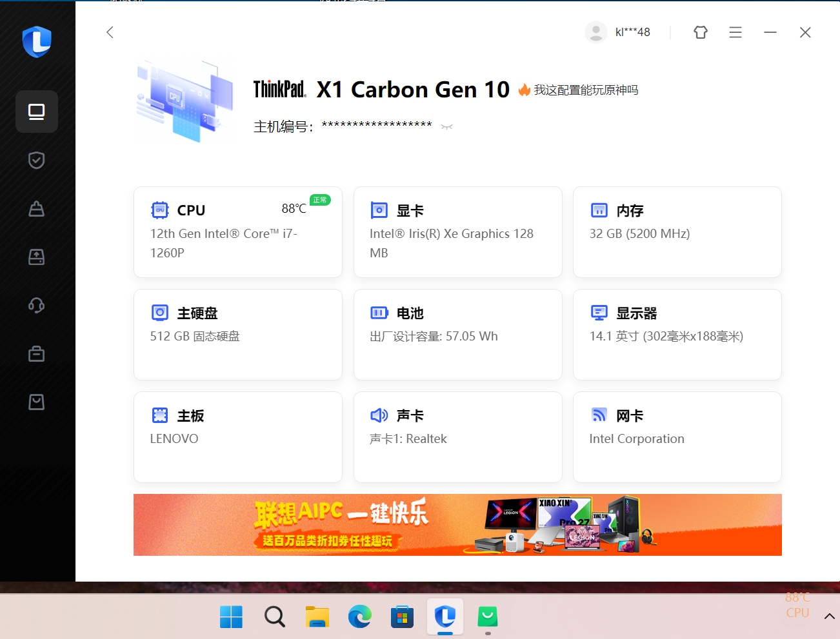
Task: Open the driver update sidebar icon
Action: point(37,257)
